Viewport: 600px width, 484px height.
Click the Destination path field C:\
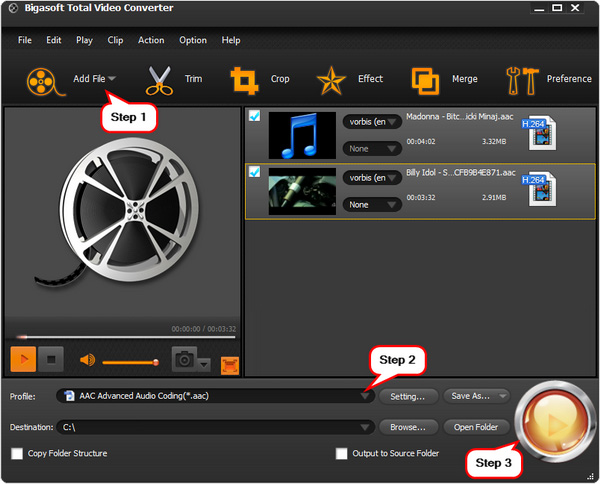(x=215, y=427)
